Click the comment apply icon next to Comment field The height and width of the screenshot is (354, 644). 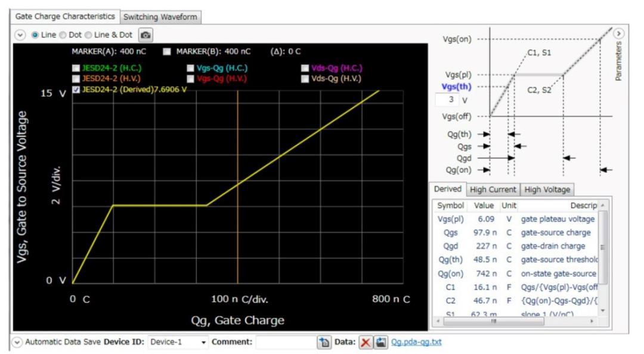(324, 343)
